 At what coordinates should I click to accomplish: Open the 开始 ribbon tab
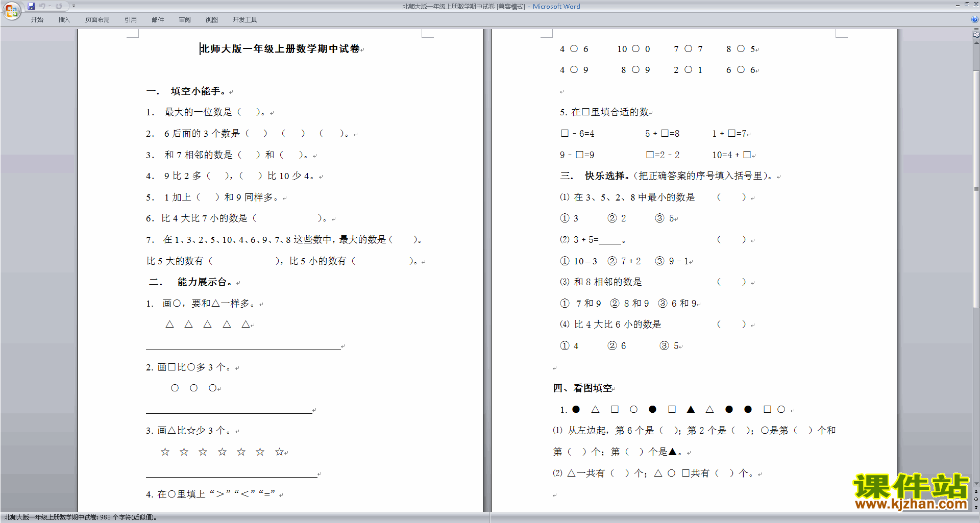tap(37, 20)
